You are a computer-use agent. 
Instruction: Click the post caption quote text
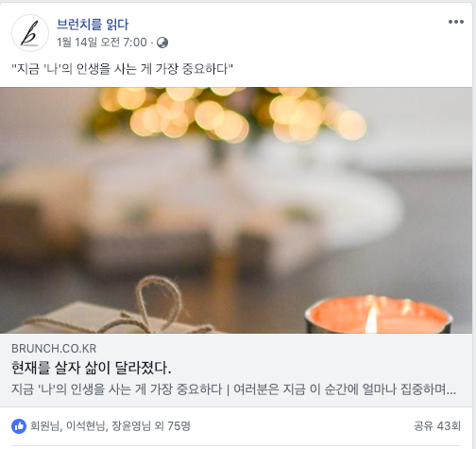(122, 68)
